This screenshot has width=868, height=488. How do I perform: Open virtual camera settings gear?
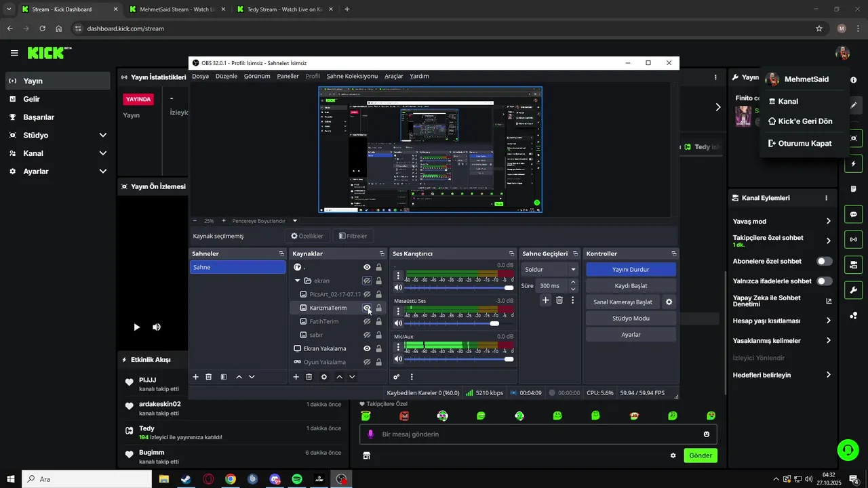pos(669,302)
